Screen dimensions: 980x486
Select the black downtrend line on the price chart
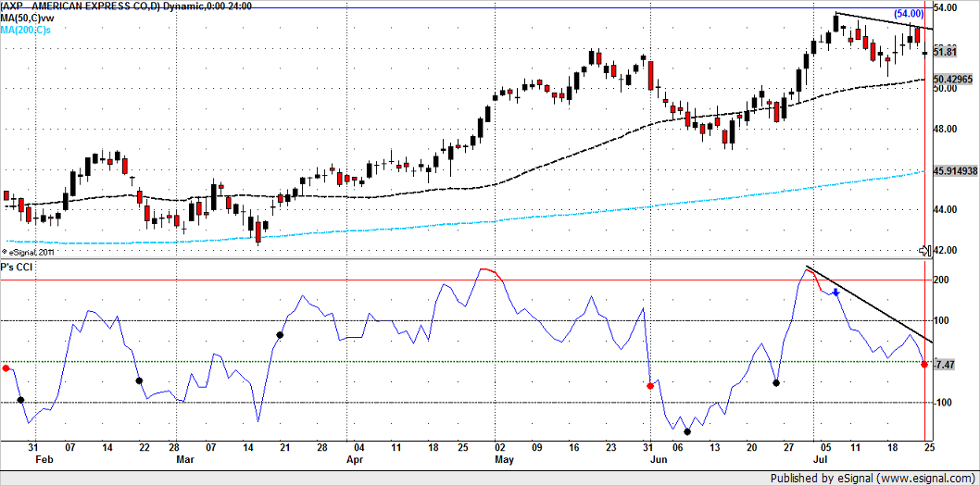[885, 20]
